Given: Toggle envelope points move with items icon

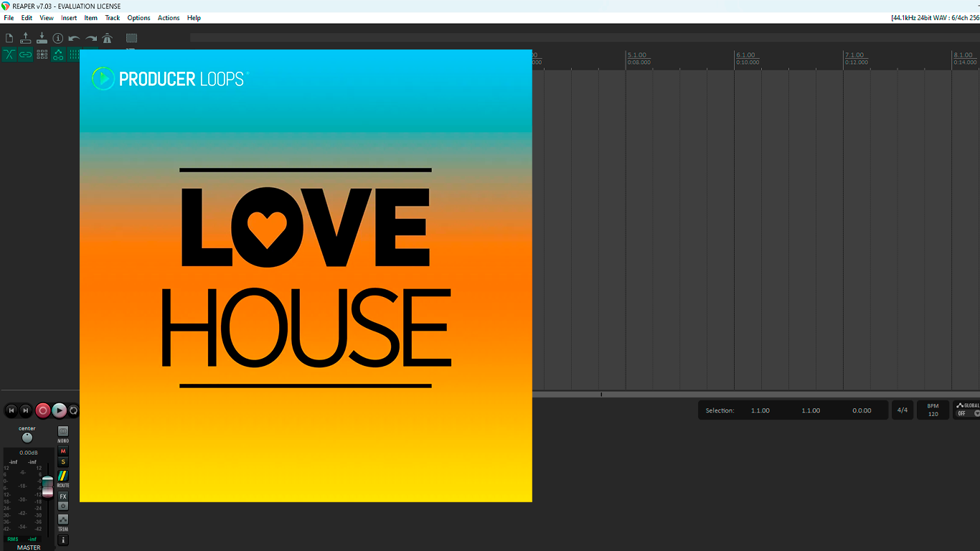Looking at the screenshot, I should pos(59,55).
